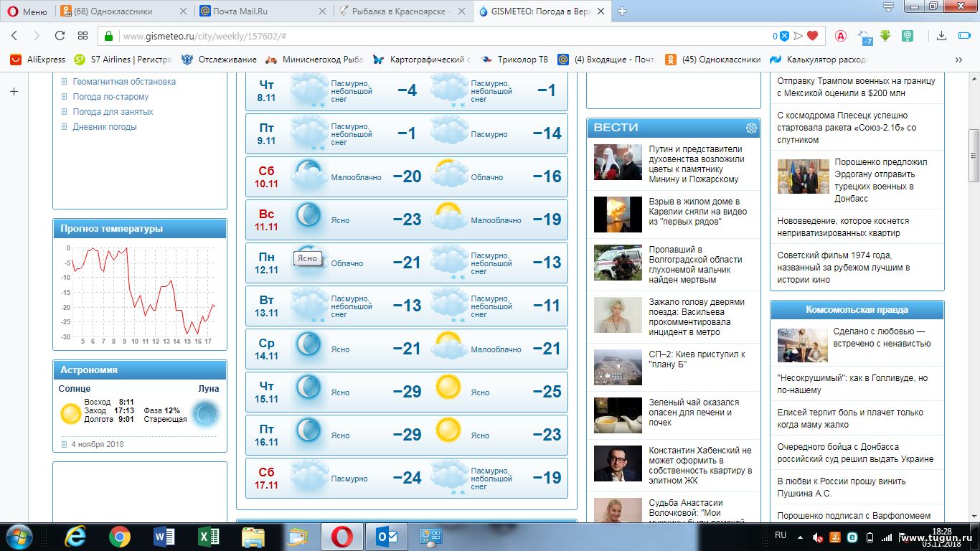Click the browser reload page icon

(x=60, y=36)
